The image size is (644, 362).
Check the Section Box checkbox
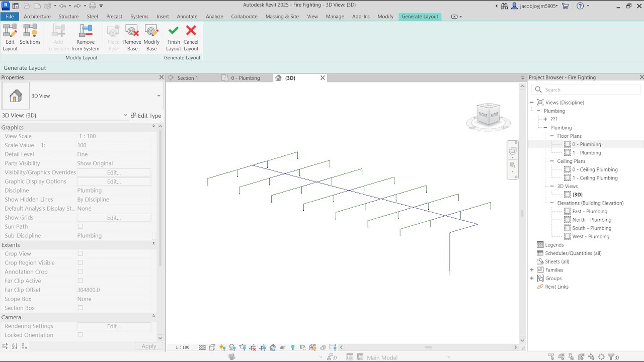pyautogui.click(x=80, y=308)
